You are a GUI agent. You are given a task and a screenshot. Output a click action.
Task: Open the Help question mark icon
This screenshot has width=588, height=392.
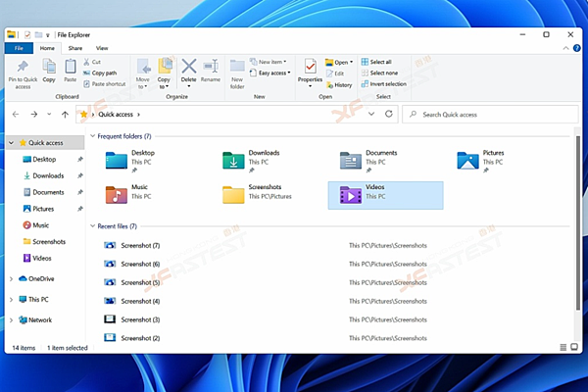(x=577, y=48)
